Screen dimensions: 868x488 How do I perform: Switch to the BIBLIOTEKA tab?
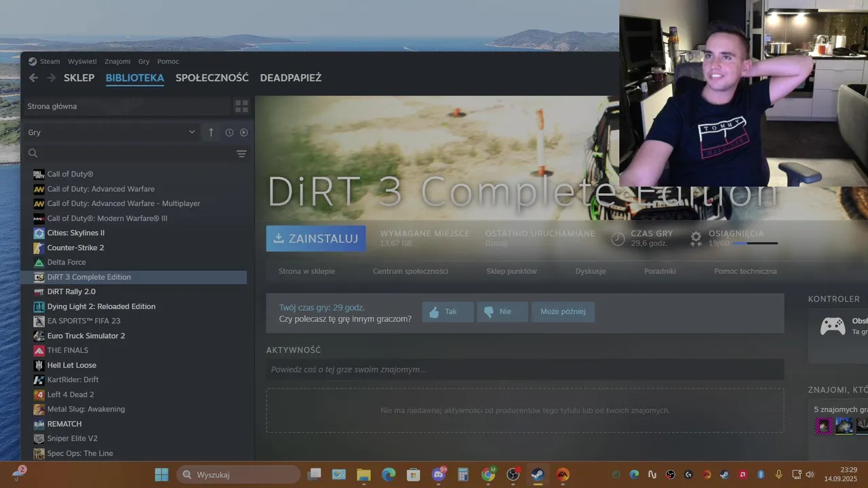pos(135,78)
